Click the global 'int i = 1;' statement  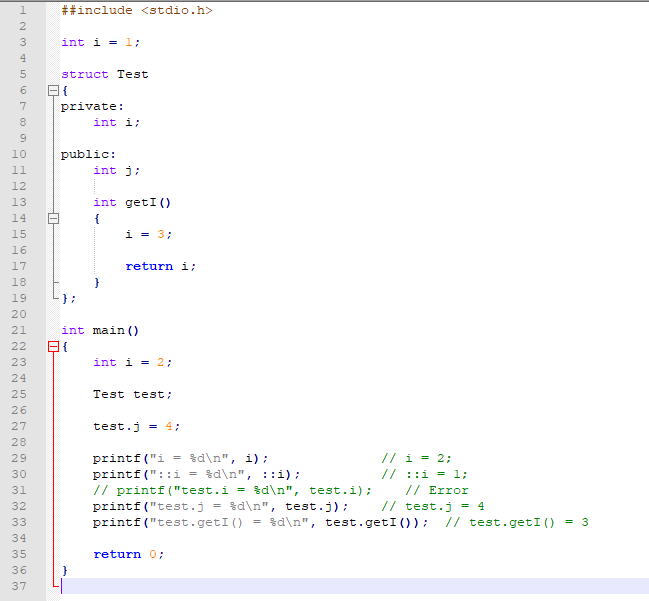pos(101,42)
